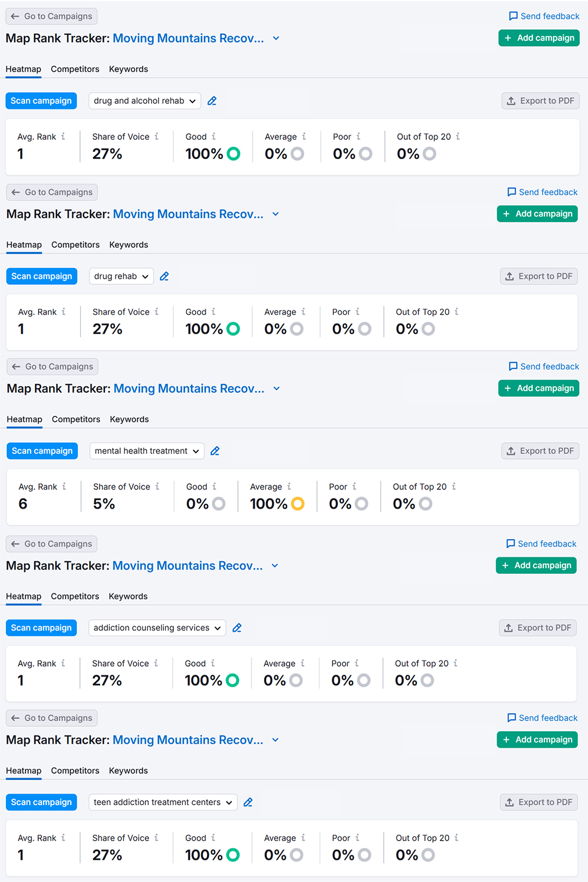Image resolution: width=588 pixels, height=882 pixels.
Task: Click pencil icon beside "mental health treatment"
Action: click(215, 451)
